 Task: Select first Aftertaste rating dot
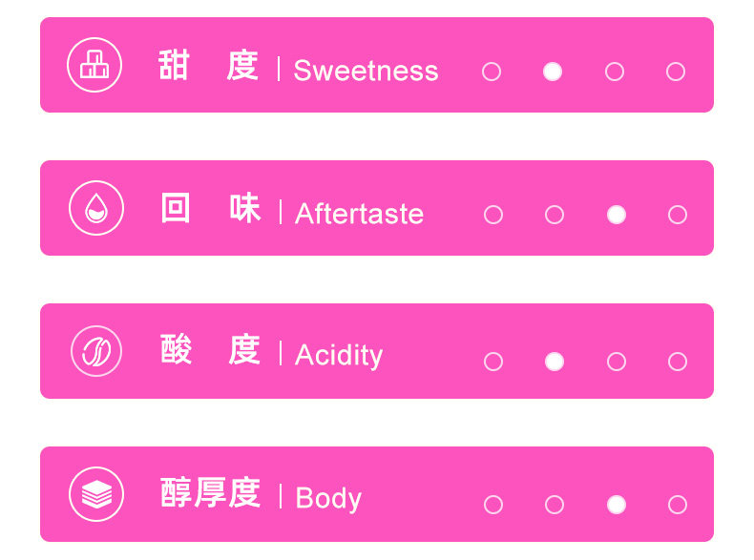[493, 215]
